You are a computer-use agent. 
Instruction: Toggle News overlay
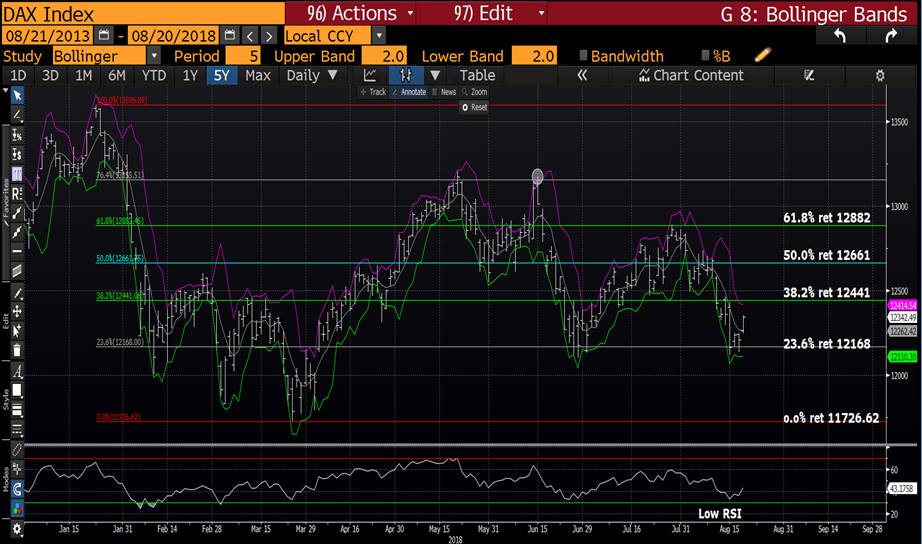click(444, 92)
